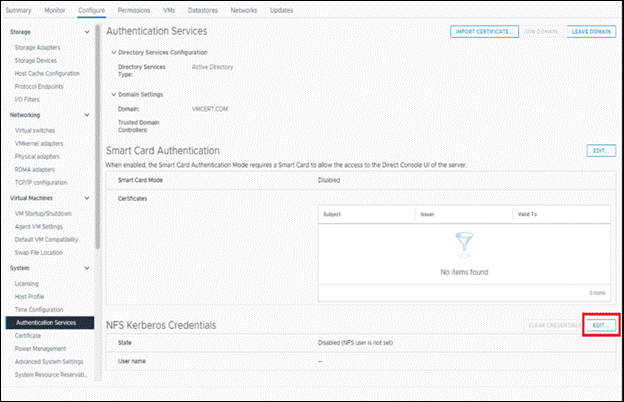Select VM Startup/Shutdown item

(x=43, y=214)
